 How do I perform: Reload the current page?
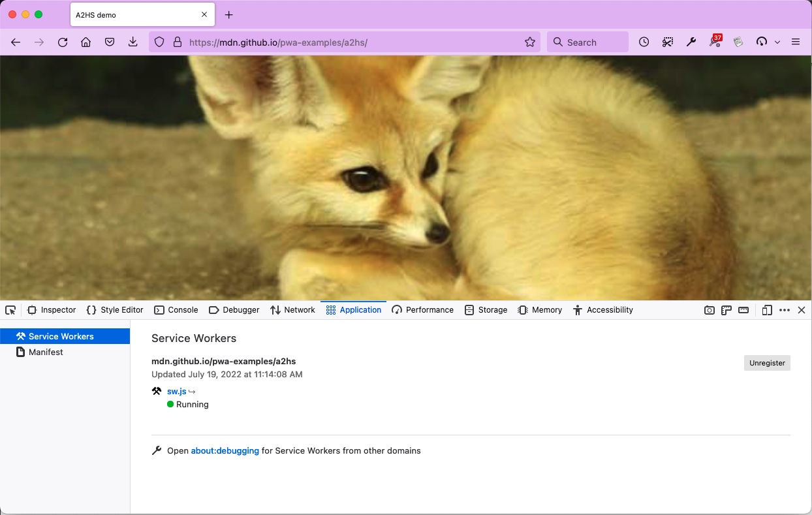pyautogui.click(x=63, y=42)
